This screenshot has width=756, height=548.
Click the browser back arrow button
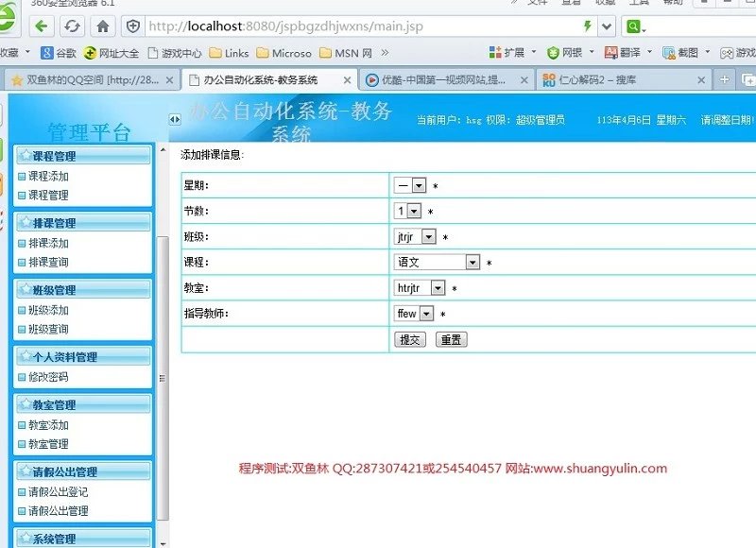coord(42,26)
